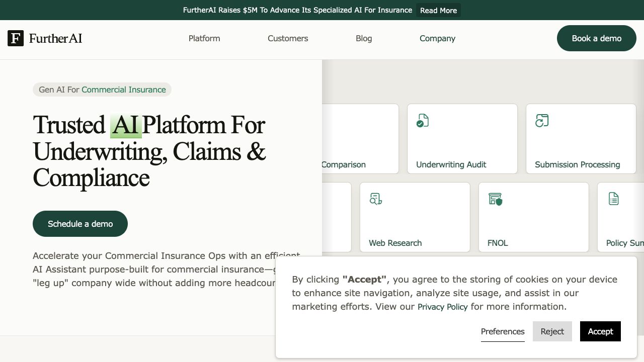644x362 pixels.
Task: Click the Submission Processing refresh icon
Action: pos(542,121)
